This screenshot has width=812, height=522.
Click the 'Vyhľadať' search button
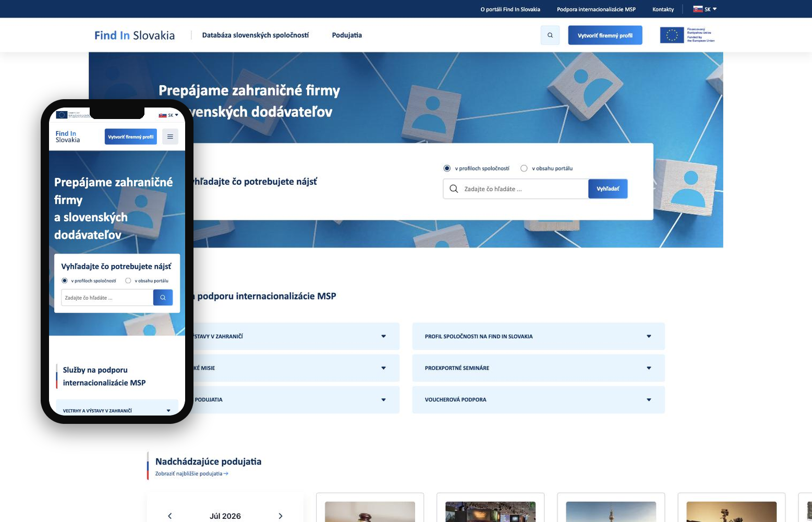tap(608, 189)
